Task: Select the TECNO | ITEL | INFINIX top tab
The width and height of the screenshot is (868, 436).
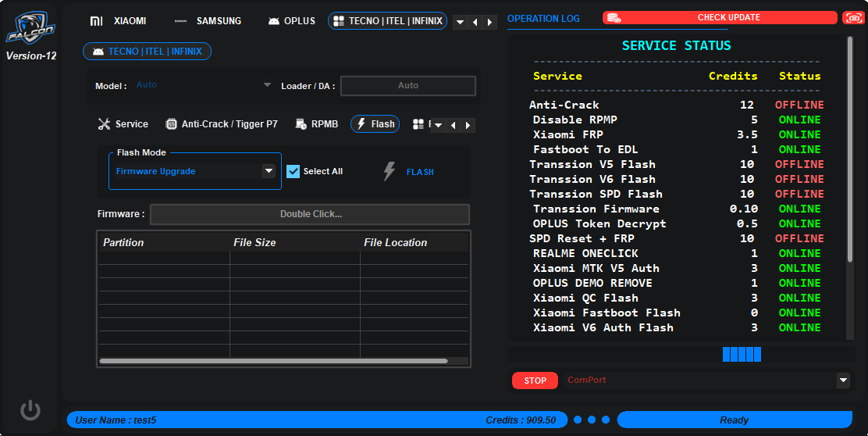Action: (x=387, y=21)
